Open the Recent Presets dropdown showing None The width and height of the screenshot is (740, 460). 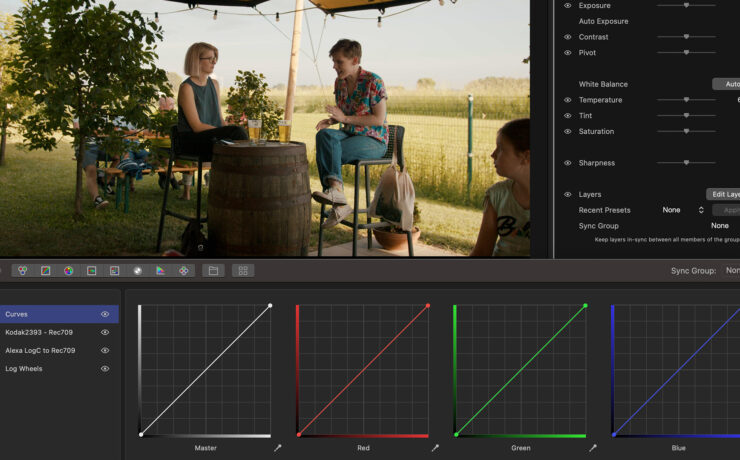pos(683,210)
